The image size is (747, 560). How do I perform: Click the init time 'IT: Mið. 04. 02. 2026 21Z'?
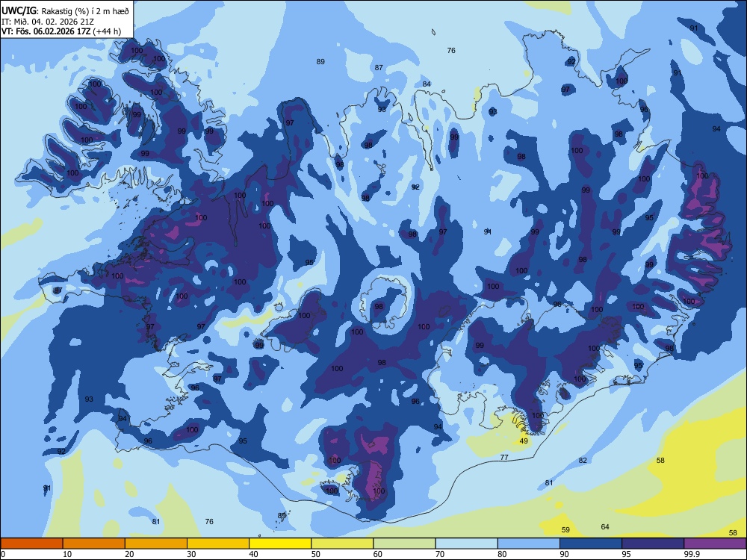pyautogui.click(x=48, y=22)
